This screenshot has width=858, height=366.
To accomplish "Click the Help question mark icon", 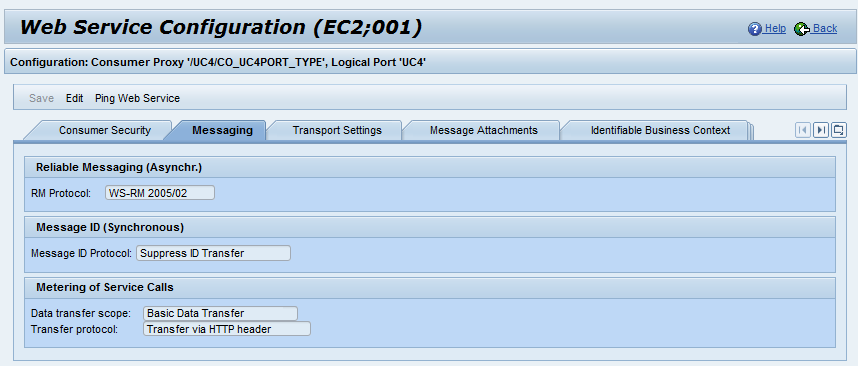I will [755, 29].
